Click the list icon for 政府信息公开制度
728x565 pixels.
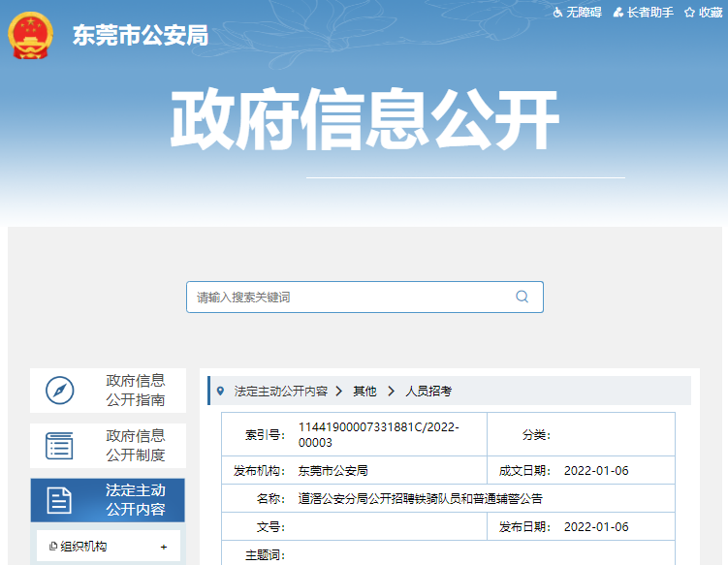[59, 446]
